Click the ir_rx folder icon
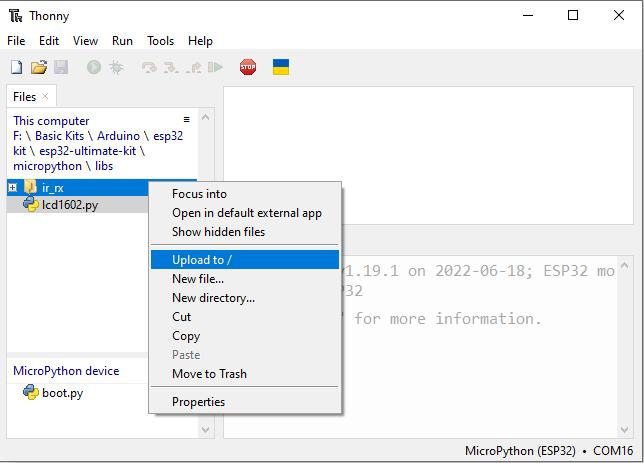Image resolution: width=644 pixels, height=463 pixels. (x=30, y=187)
